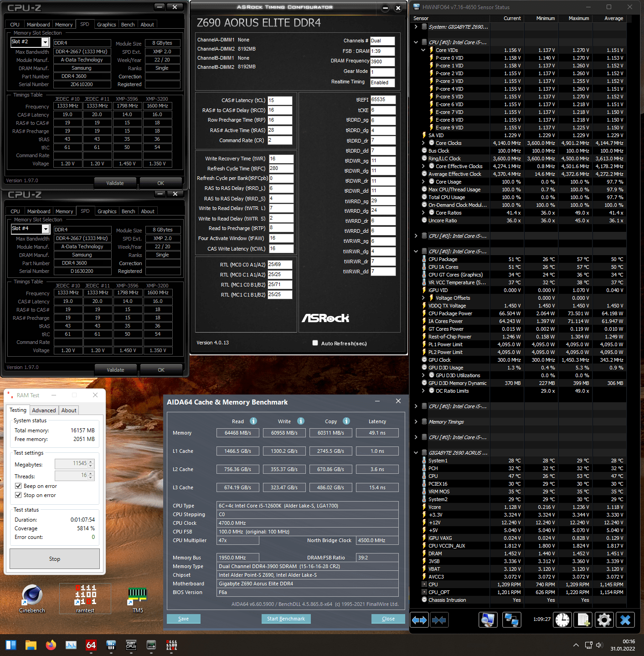The image size is (644, 656).
Task: Launch Firefox from the taskbar
Action: tap(51, 645)
